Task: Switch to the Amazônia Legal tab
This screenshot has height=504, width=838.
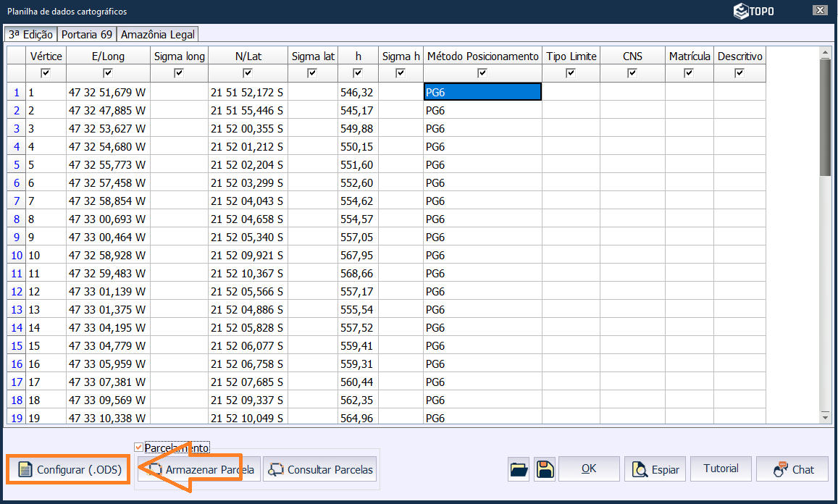Action: point(157,34)
